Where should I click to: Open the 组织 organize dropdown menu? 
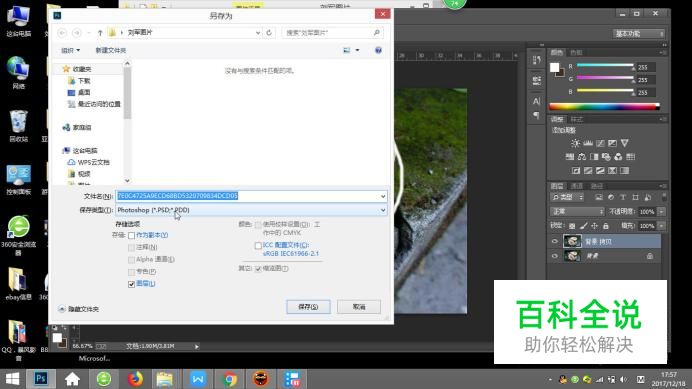[x=71, y=50]
